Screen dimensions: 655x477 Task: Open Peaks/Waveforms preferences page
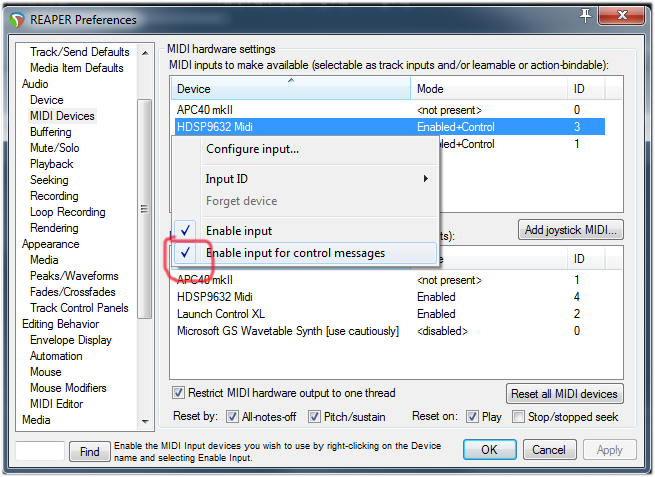point(74,276)
